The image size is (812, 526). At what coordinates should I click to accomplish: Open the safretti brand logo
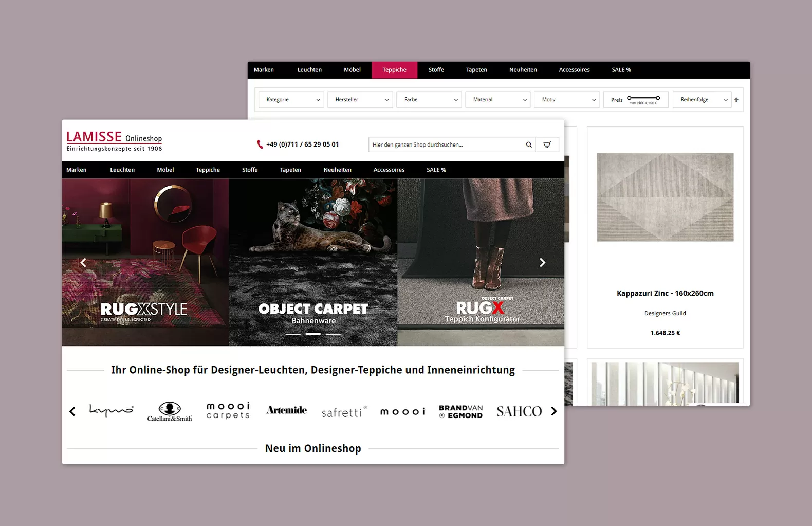[344, 412]
